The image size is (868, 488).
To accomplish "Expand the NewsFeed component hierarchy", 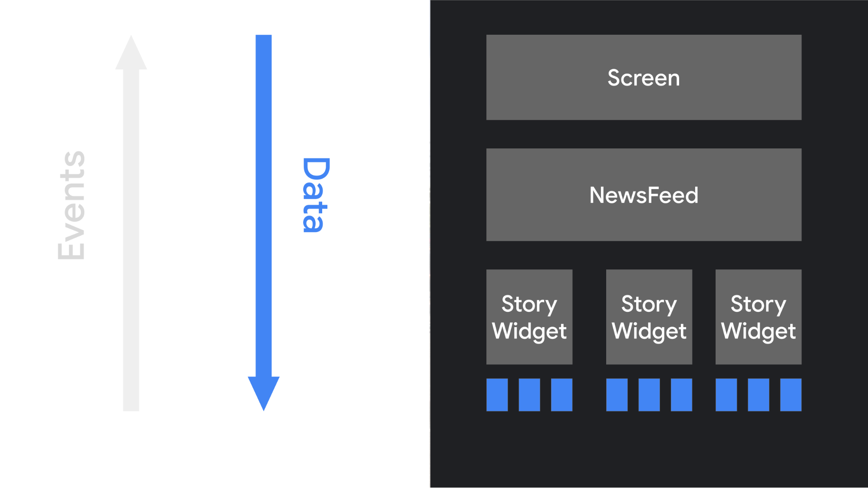I will tap(643, 195).
